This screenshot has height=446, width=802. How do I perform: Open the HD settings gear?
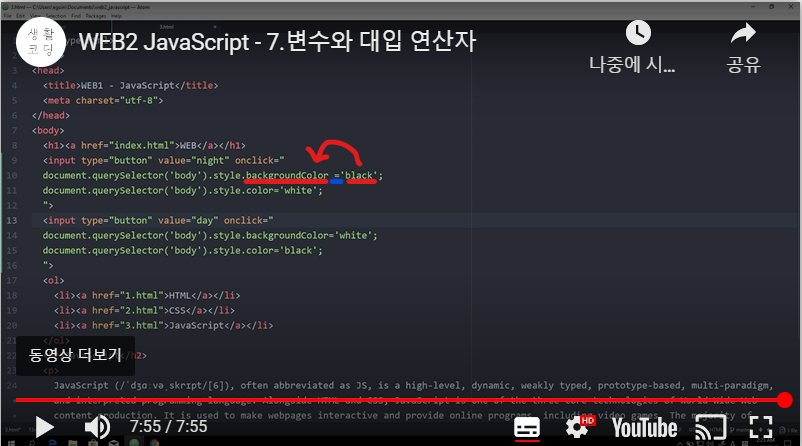[x=580, y=426]
